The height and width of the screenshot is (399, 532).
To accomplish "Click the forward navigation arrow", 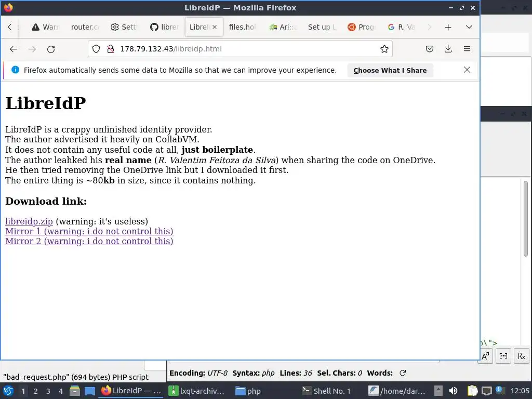I will (x=32, y=49).
